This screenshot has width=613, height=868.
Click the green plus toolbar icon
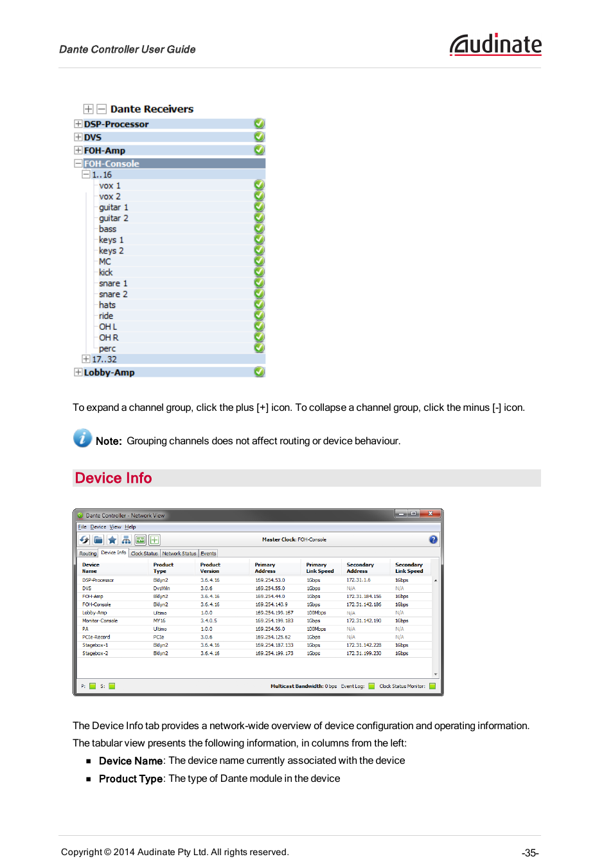pos(154,540)
